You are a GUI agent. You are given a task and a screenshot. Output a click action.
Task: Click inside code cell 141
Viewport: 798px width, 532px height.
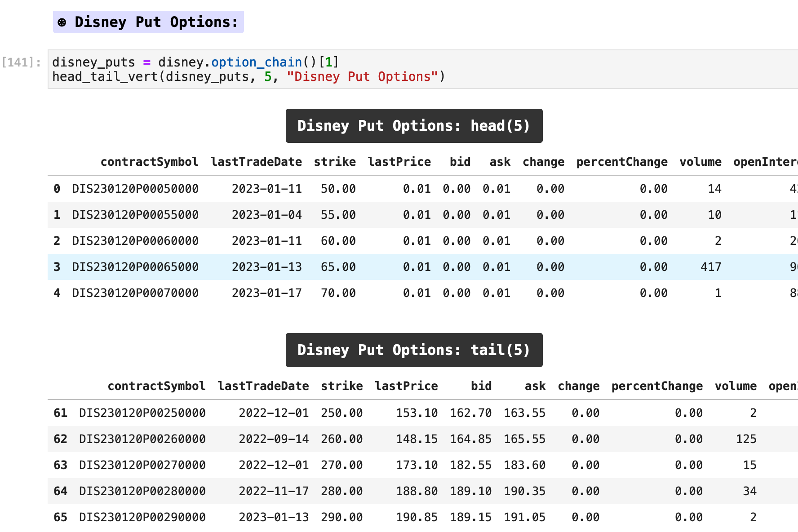click(422, 69)
